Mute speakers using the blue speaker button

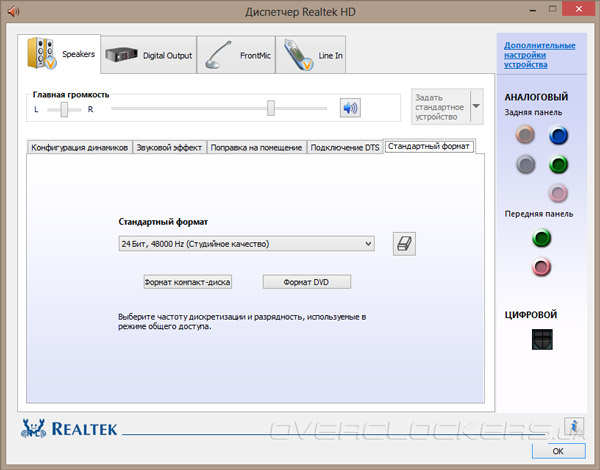click(x=350, y=108)
